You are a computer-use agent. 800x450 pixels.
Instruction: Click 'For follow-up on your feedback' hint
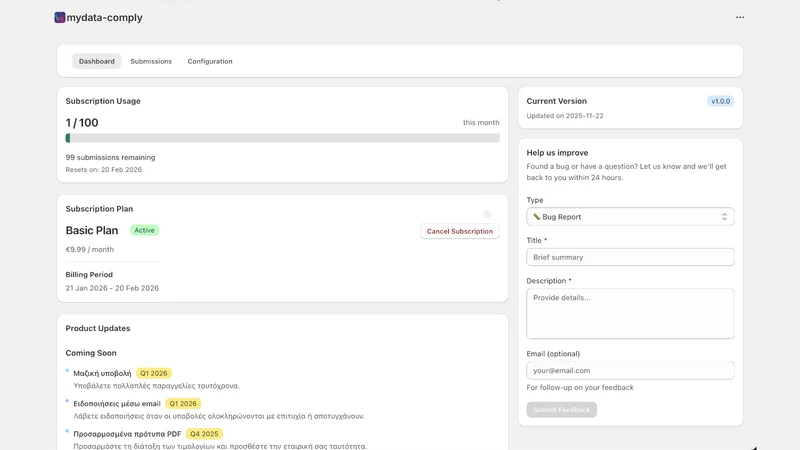(x=580, y=387)
